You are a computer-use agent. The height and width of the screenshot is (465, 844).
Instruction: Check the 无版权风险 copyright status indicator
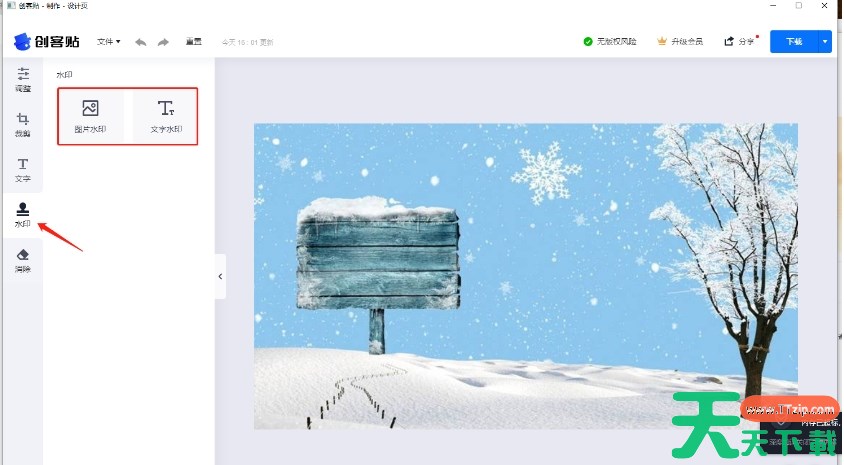pyautogui.click(x=610, y=41)
